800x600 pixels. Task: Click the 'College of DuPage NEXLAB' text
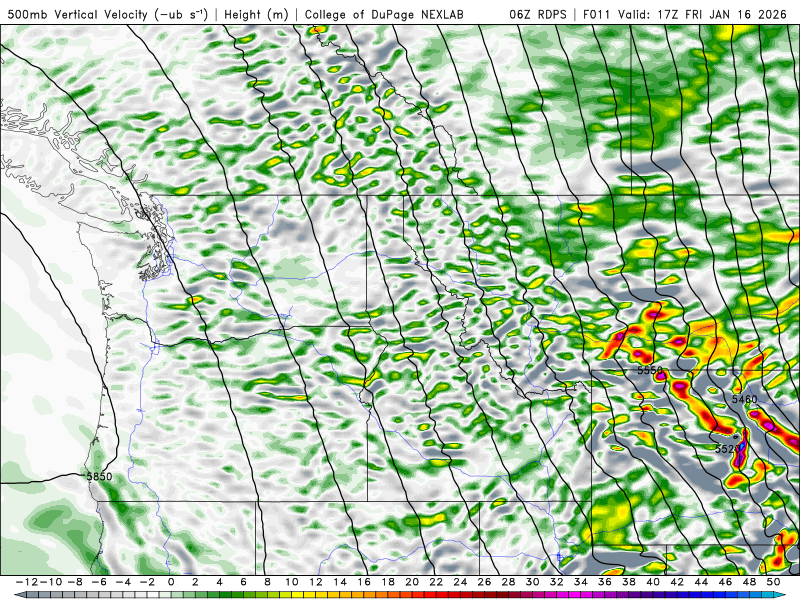point(384,14)
